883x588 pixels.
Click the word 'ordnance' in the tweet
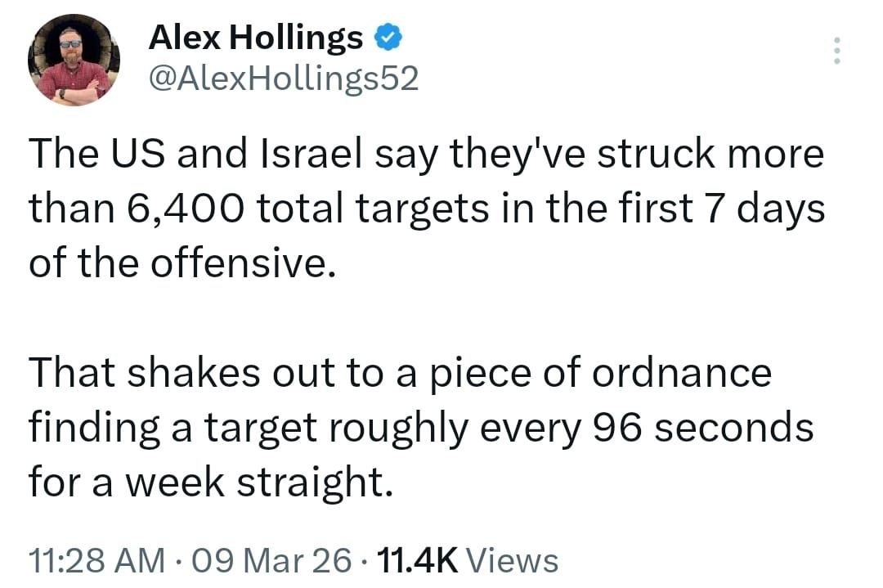point(681,374)
